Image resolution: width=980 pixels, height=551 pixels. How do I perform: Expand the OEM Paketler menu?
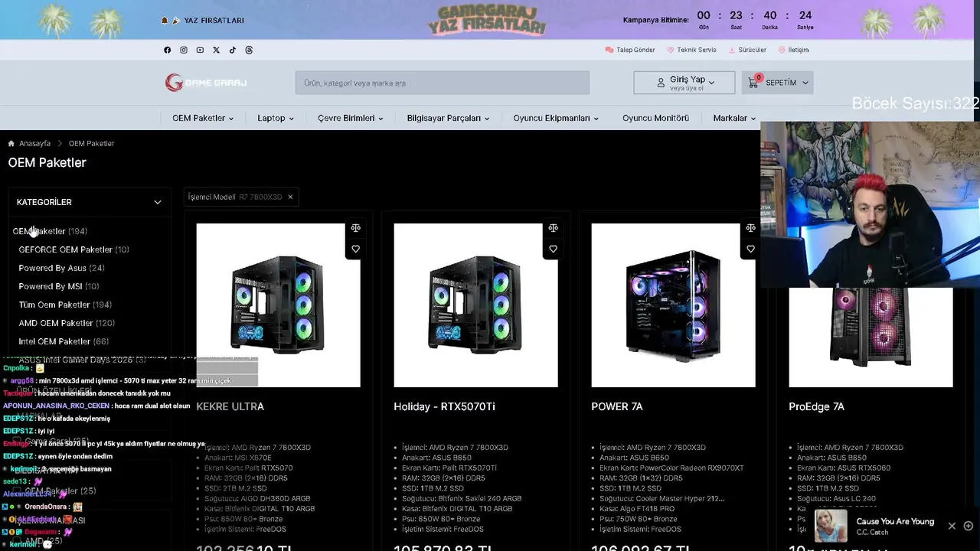point(203,118)
